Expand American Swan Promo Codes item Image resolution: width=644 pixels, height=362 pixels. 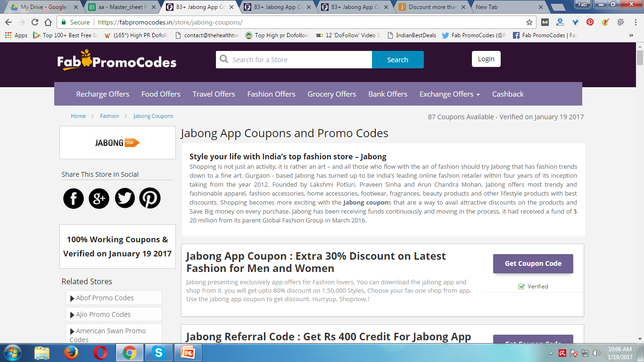(x=114, y=335)
